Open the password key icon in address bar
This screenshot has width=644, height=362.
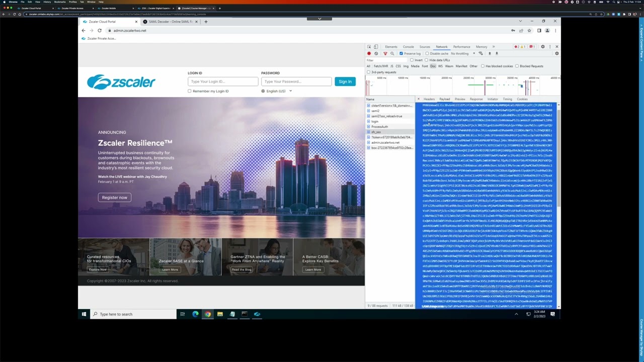coord(513,31)
